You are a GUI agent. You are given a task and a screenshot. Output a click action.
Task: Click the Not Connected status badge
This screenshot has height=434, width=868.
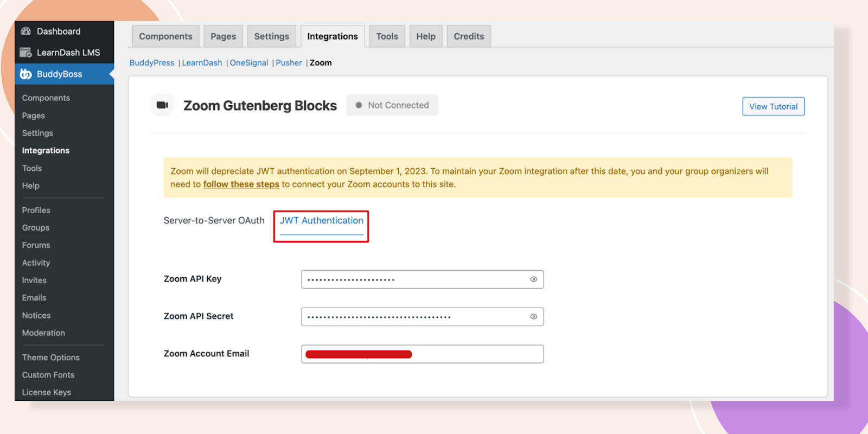(392, 105)
